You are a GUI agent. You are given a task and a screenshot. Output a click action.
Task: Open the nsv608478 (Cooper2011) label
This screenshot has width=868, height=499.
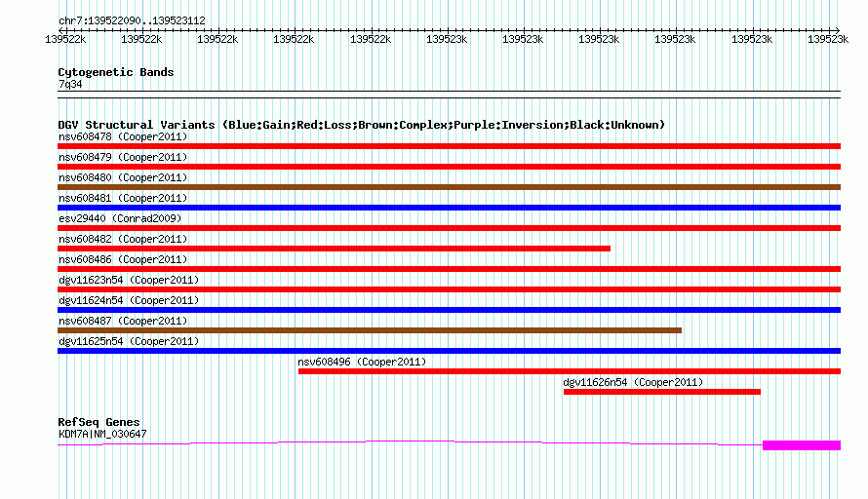pyautogui.click(x=123, y=136)
